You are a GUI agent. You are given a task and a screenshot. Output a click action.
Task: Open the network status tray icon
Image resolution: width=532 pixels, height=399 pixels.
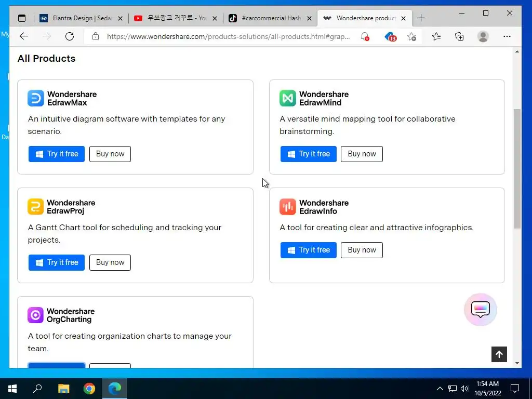(x=453, y=389)
